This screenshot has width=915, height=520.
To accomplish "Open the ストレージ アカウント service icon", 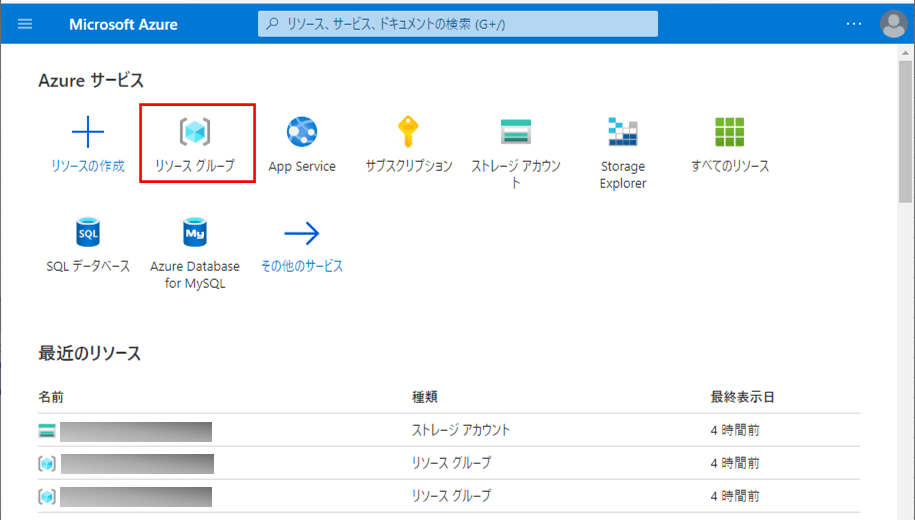I will pyautogui.click(x=515, y=131).
